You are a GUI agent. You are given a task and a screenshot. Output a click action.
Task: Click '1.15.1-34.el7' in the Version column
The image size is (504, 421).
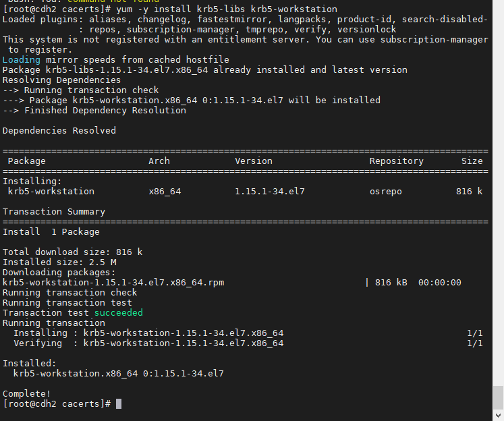(x=270, y=192)
